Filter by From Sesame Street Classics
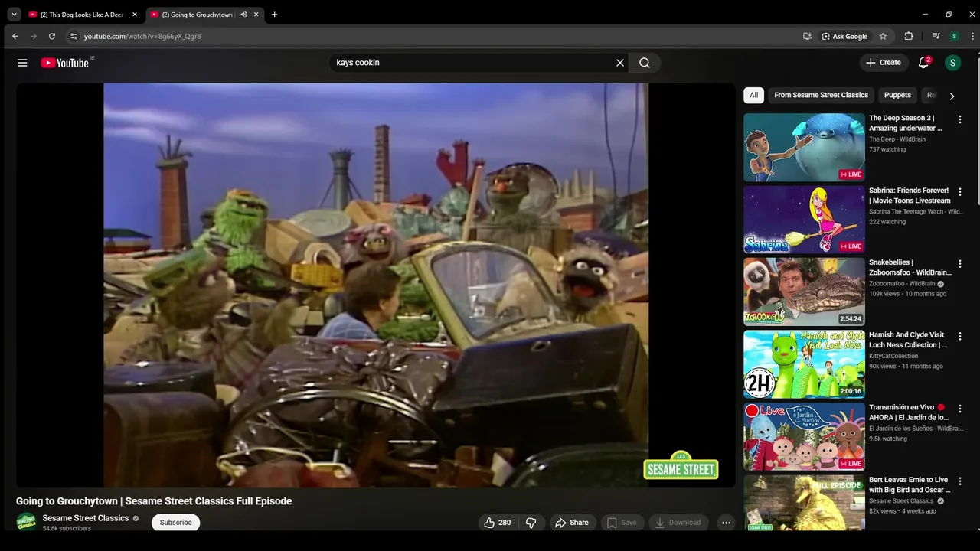The height and width of the screenshot is (551, 980). point(821,95)
